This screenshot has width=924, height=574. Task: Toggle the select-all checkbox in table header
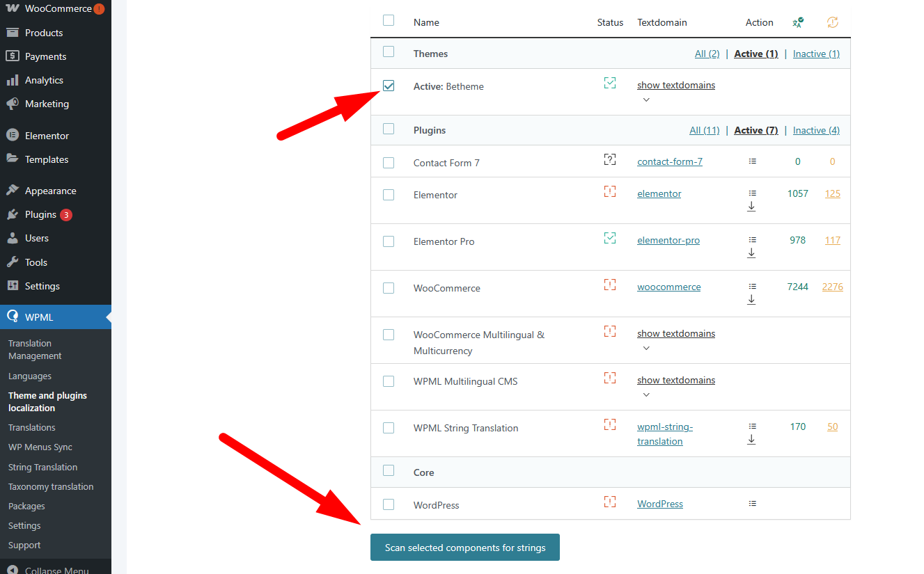click(389, 21)
